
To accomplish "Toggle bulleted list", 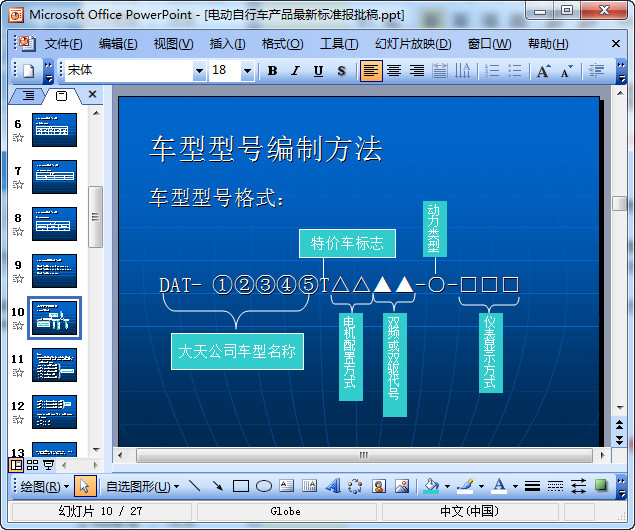I will 514,71.
